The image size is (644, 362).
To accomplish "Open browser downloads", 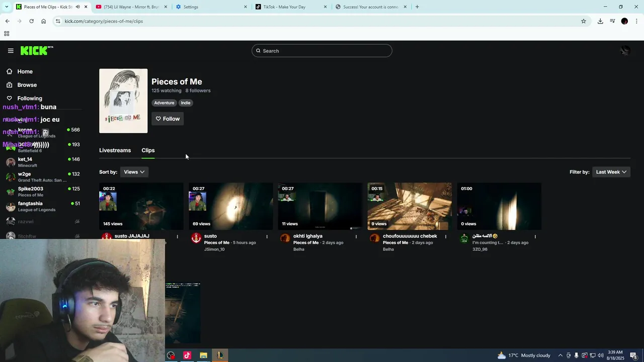I will [600, 21].
